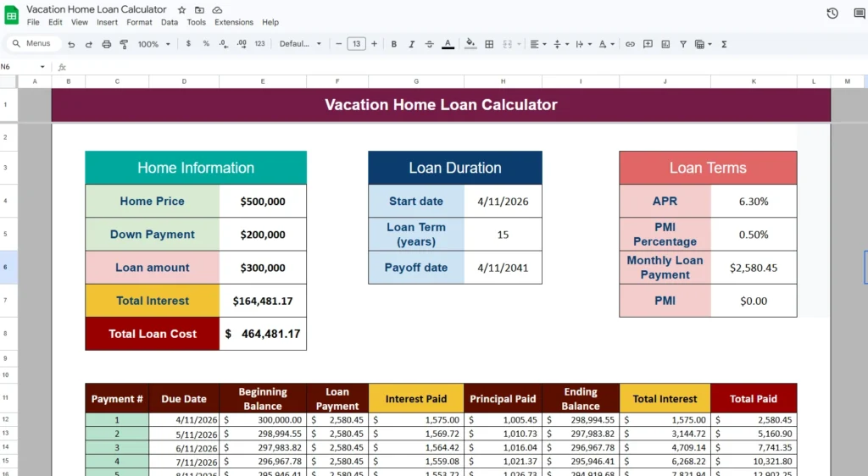Select the Monthly Loan Payment $2,580.45 cell
Screen dimensions: 868x476
pyautogui.click(x=754, y=268)
